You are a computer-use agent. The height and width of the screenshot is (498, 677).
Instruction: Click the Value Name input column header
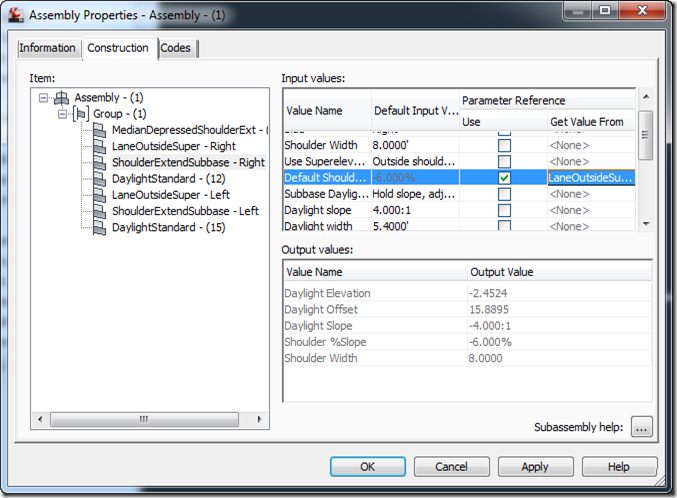pos(327,111)
